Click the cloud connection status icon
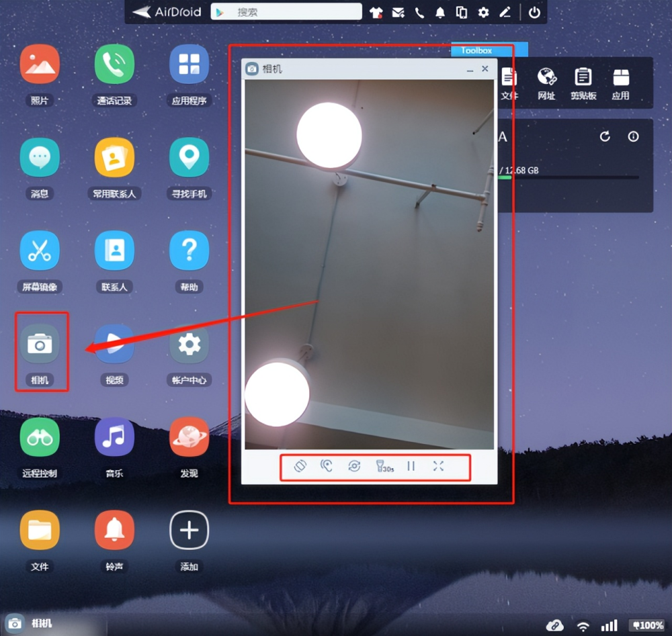 554,626
